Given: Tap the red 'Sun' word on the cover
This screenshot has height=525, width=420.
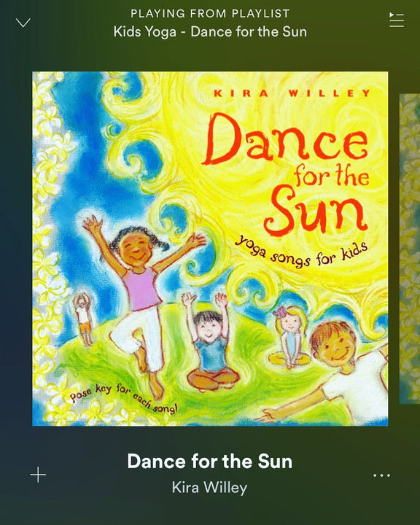Looking at the screenshot, I should (316, 211).
